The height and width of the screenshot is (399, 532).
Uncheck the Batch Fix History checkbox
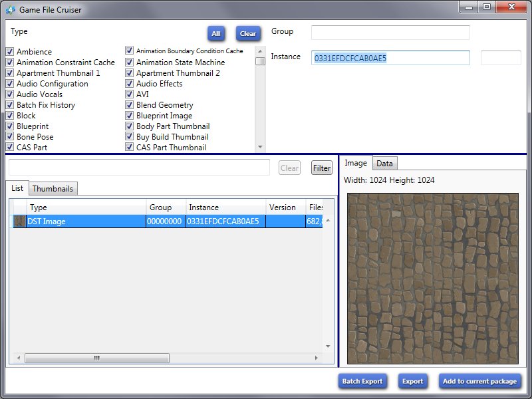pos(10,105)
